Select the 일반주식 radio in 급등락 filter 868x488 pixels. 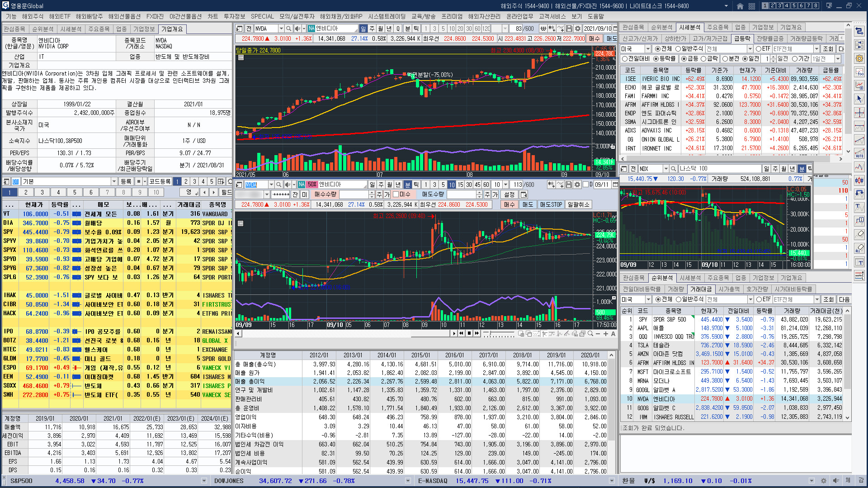(678, 49)
